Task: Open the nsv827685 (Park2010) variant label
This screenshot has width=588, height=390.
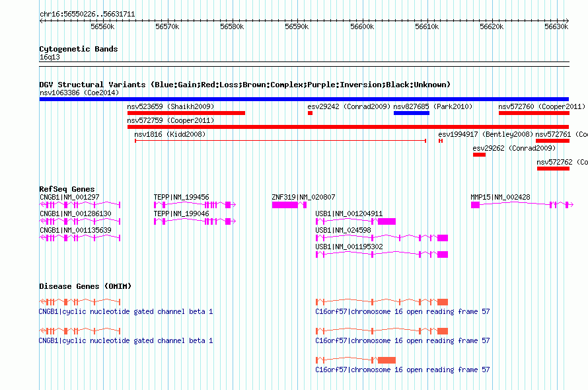Action: pyautogui.click(x=433, y=106)
